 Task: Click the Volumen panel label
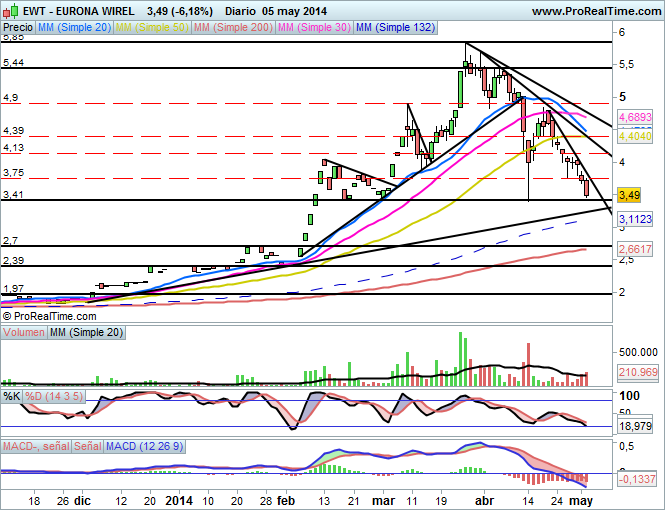coord(25,332)
